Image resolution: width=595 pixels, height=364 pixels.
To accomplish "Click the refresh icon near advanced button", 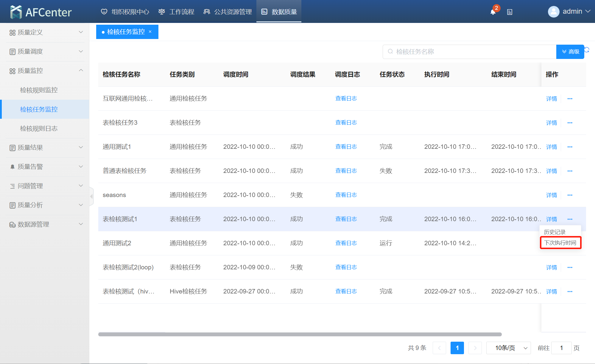I will 587,50.
